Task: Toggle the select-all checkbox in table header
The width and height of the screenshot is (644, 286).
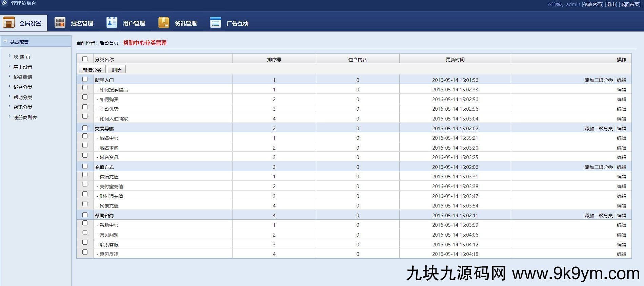Action: pos(85,59)
